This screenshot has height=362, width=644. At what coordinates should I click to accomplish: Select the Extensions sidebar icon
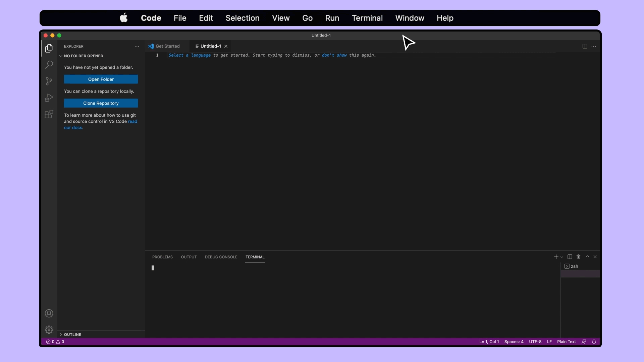pyautogui.click(x=49, y=115)
